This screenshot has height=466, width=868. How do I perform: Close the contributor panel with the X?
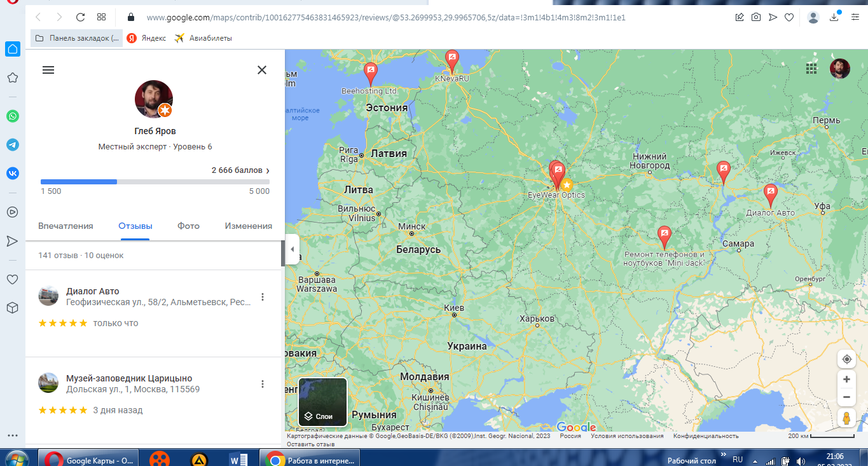pos(262,70)
